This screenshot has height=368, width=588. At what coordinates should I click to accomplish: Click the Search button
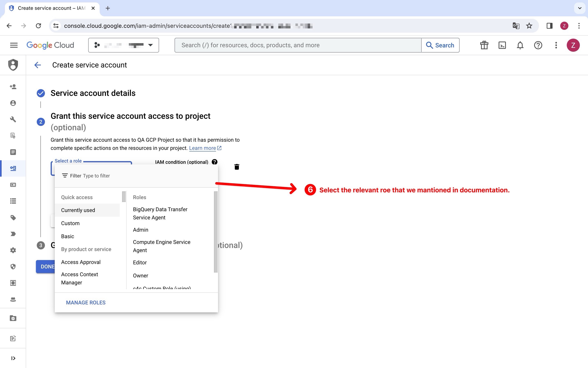440,45
